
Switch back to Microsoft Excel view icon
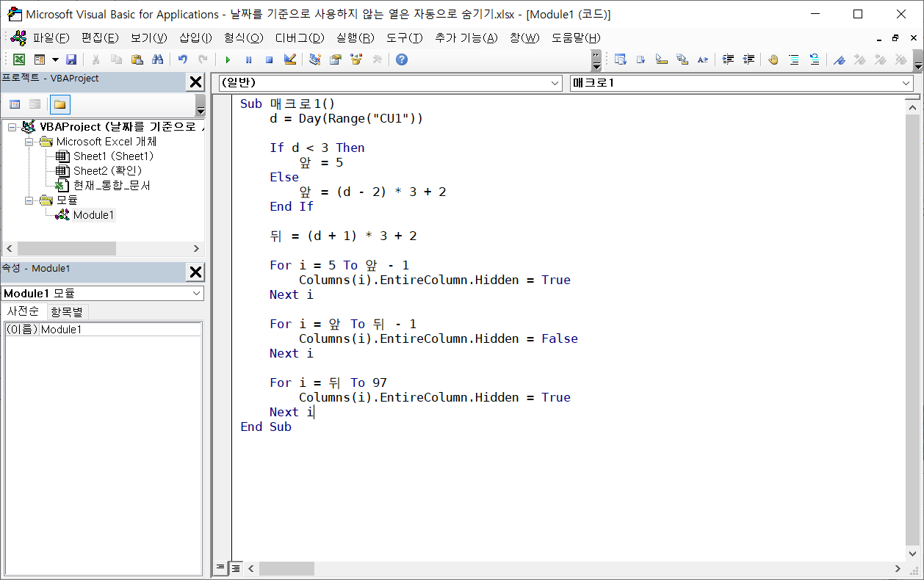point(19,59)
